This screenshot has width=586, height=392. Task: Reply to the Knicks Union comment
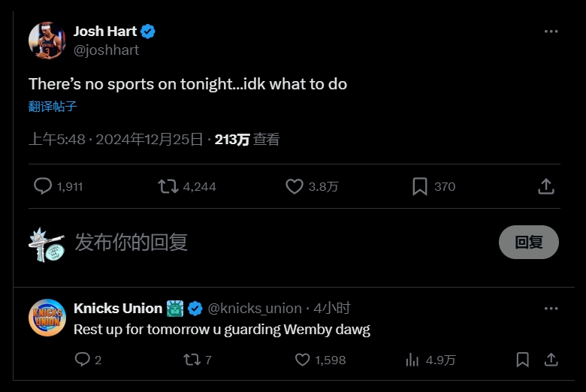coord(83,360)
